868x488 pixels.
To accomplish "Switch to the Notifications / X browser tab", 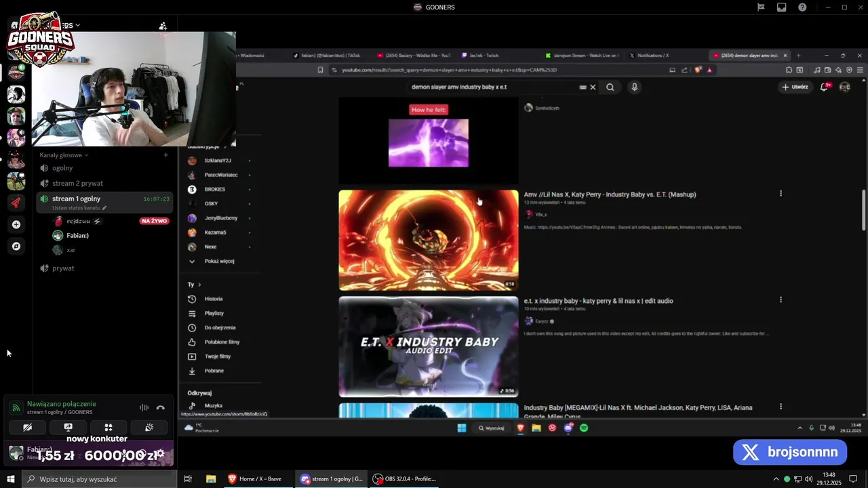I will 650,56.
